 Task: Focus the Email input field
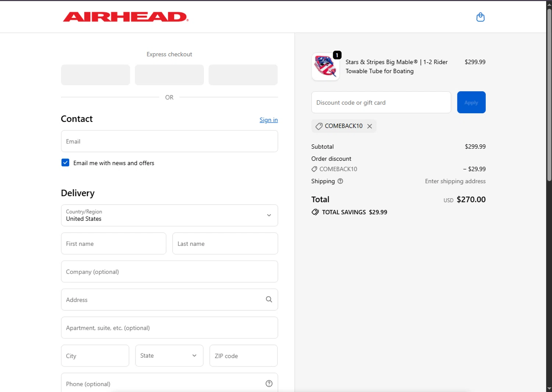point(169,141)
